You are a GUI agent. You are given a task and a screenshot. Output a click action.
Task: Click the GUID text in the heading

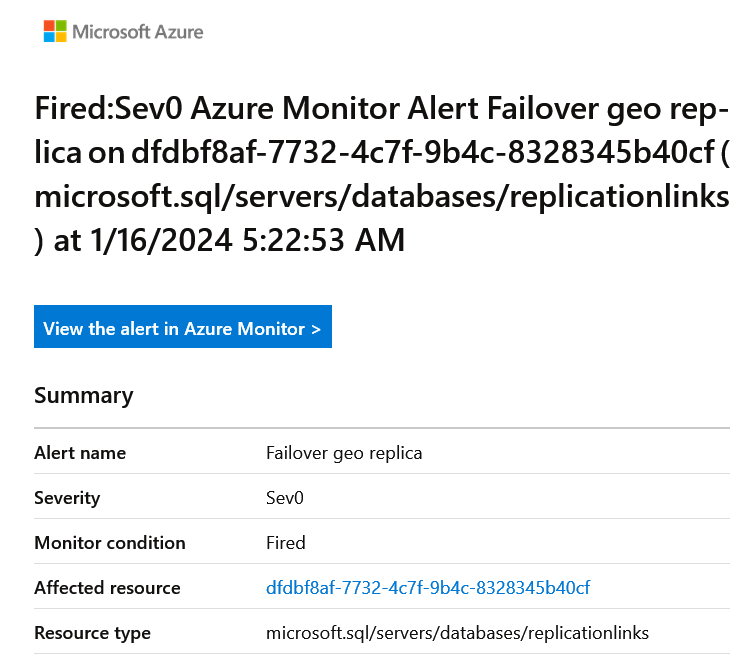click(x=420, y=153)
